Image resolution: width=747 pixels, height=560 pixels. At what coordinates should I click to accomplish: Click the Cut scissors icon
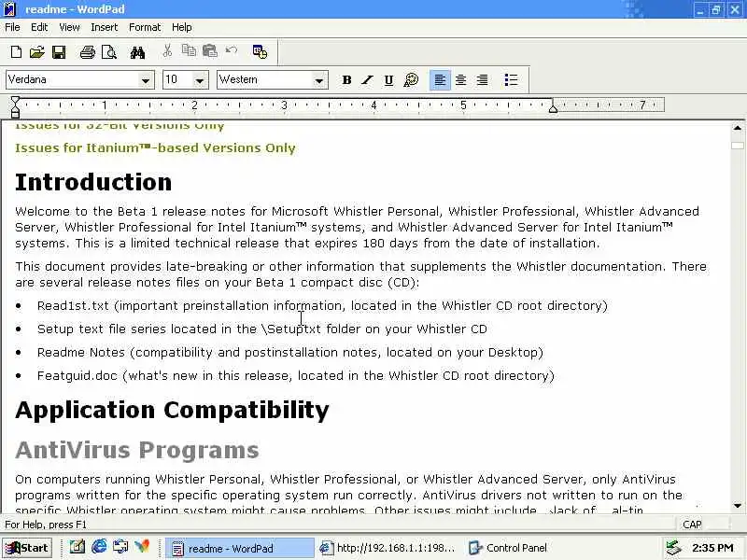(x=167, y=51)
